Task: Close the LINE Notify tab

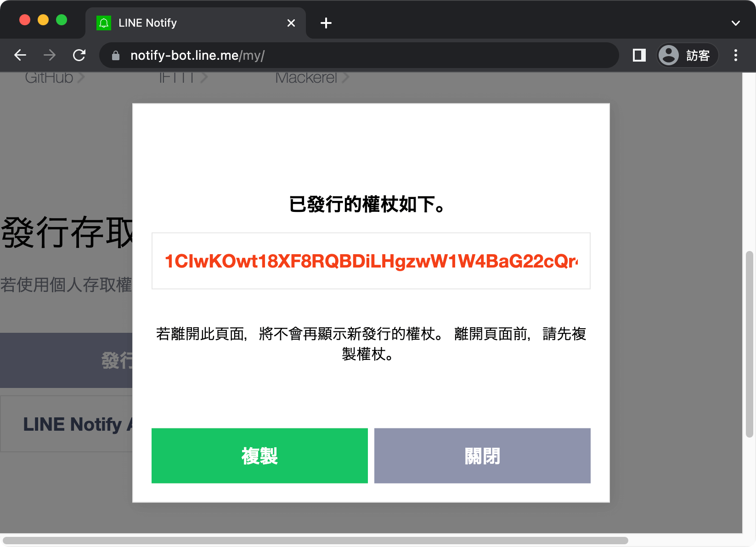Action: point(291,23)
